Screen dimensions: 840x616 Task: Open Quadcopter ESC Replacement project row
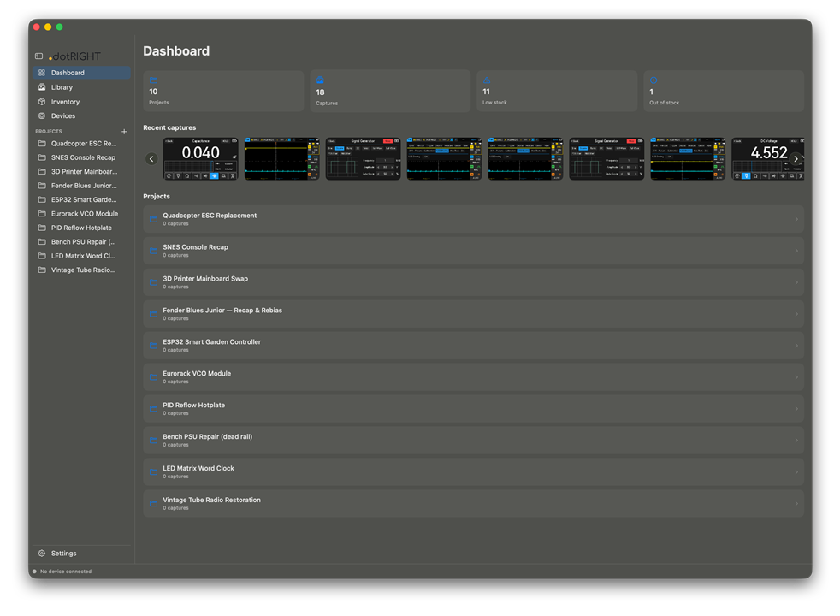[x=474, y=219]
